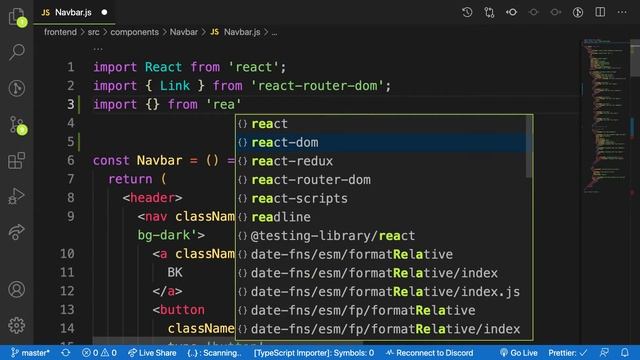The image size is (640, 360).
Task: Select react-router-dom suggestion
Action: [381, 180]
